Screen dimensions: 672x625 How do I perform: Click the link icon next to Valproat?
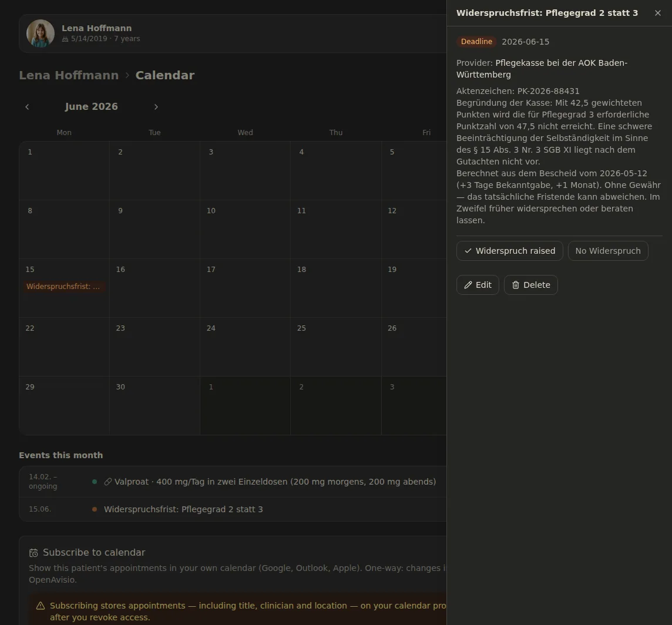pyautogui.click(x=108, y=482)
